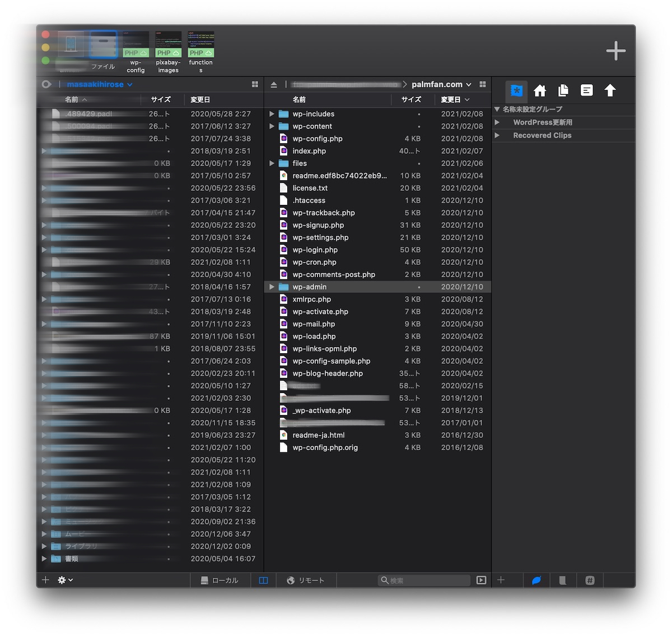Open the gear action menu dropdown
This screenshot has width=672, height=636.
(65, 580)
